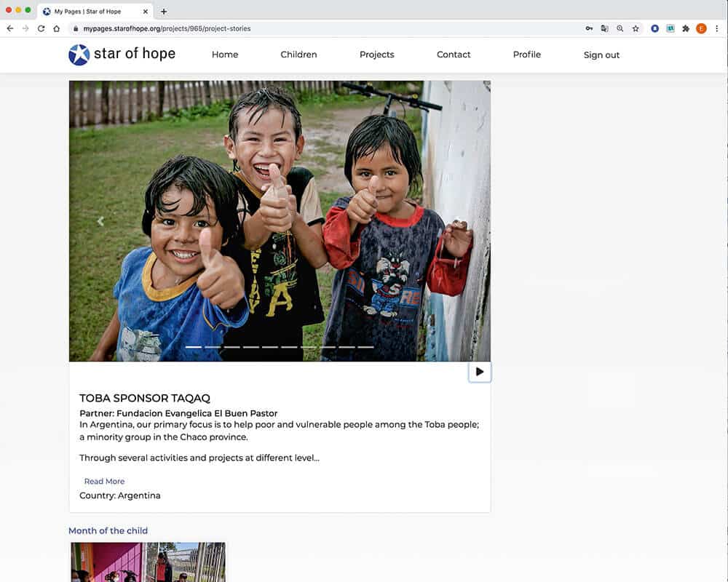Image resolution: width=728 pixels, height=582 pixels.
Task: Start the slideshow with the play button
Action: 480,372
